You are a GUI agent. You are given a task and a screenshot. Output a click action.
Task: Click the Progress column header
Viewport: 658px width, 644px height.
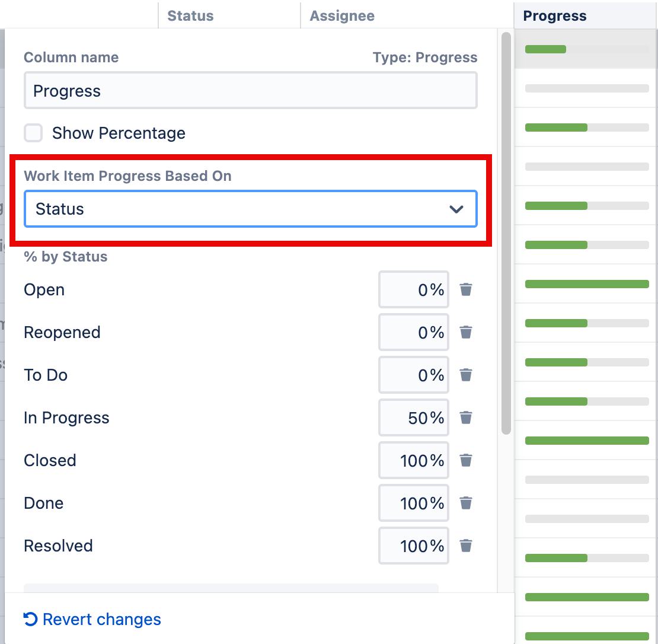pos(555,15)
